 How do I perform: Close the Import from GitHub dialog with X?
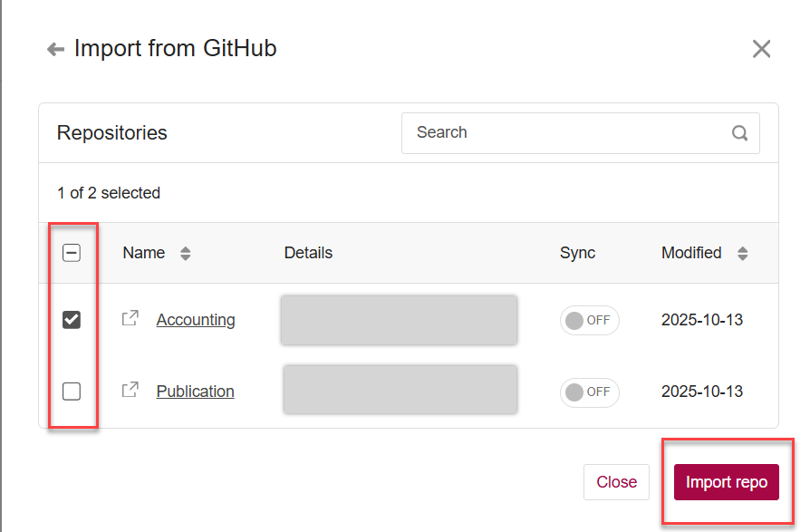(x=761, y=49)
